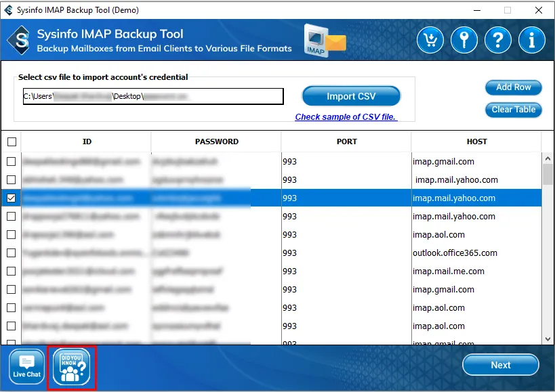Toggle the select-all header checkbox

pos(12,142)
